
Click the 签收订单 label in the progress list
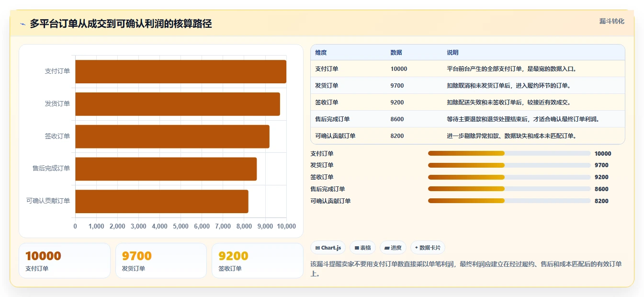coord(322,177)
